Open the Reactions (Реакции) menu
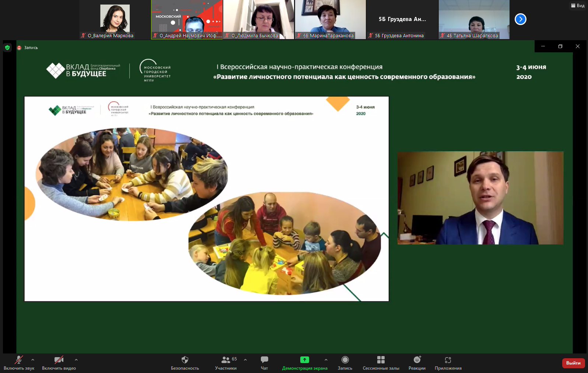 (417, 360)
